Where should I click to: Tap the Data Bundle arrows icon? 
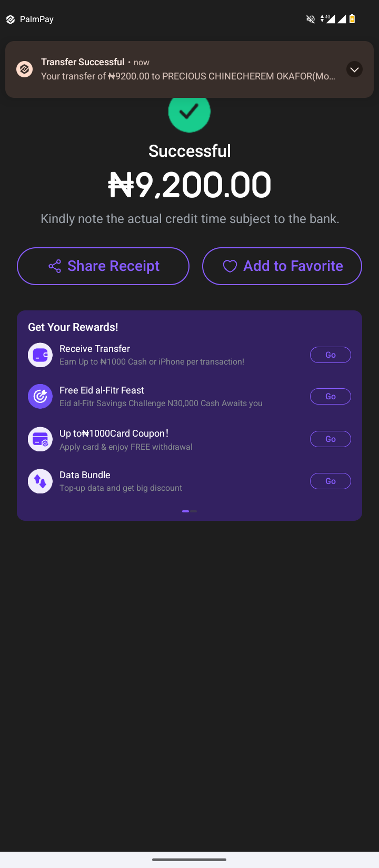[40, 481]
